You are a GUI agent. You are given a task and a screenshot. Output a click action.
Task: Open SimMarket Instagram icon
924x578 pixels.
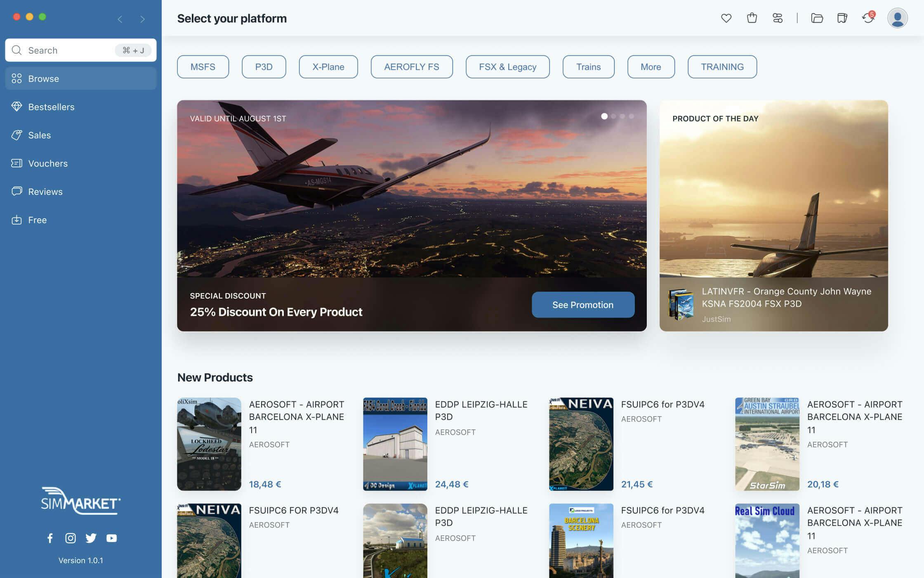pos(71,538)
